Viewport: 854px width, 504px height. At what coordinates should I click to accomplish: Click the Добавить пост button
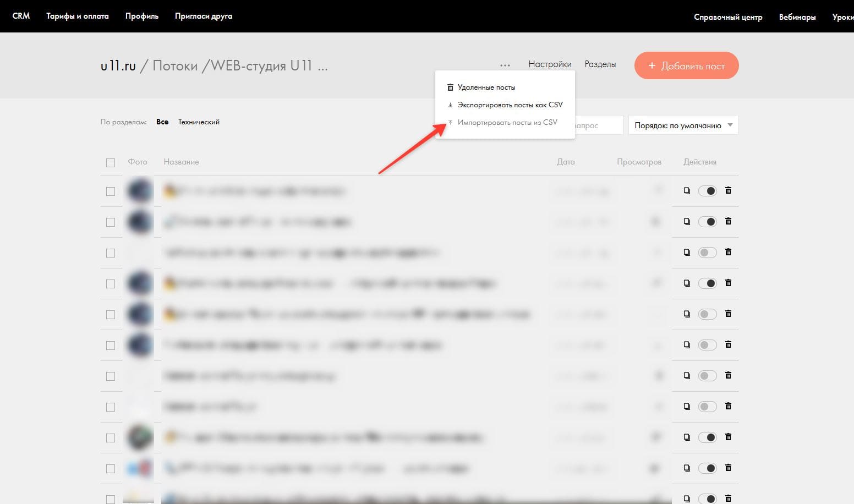tap(687, 65)
